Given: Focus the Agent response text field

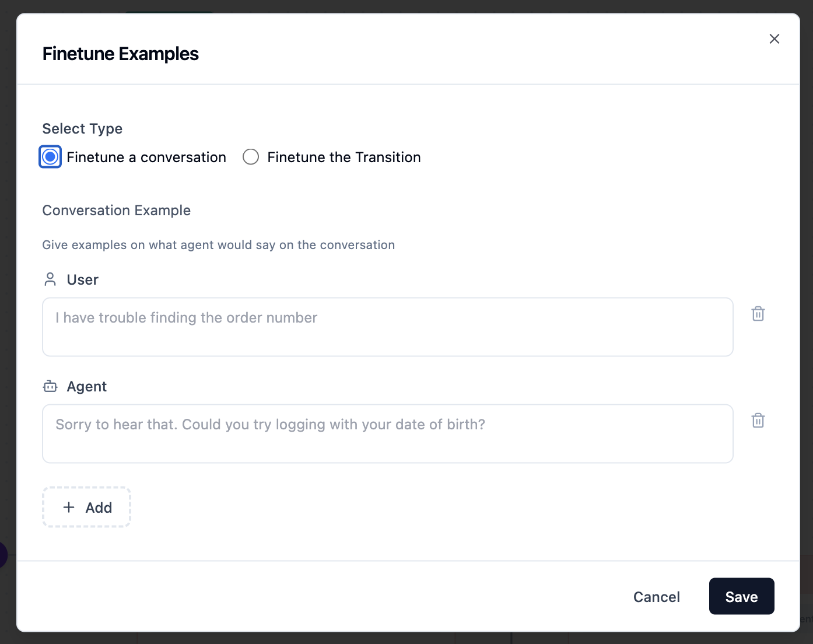Looking at the screenshot, I should pos(387,433).
